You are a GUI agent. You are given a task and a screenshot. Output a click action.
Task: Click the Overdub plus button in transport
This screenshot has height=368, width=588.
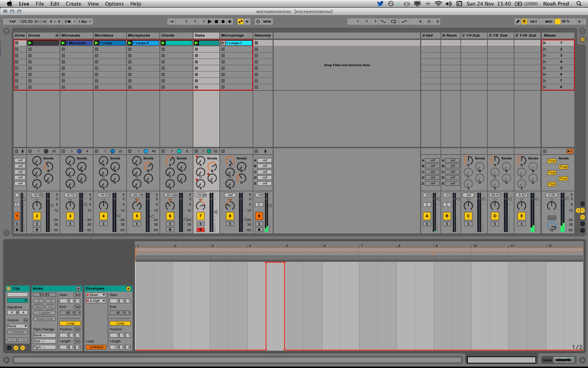click(230, 21)
